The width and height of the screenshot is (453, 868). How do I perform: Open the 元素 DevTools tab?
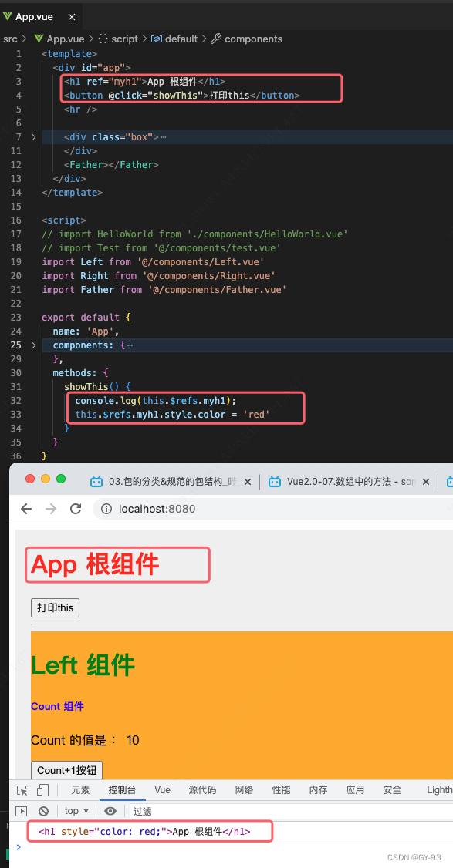point(81,790)
